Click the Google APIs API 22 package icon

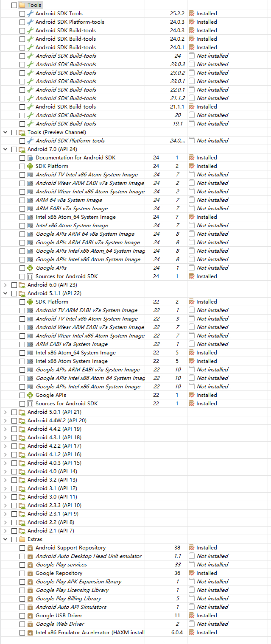pos(30,395)
